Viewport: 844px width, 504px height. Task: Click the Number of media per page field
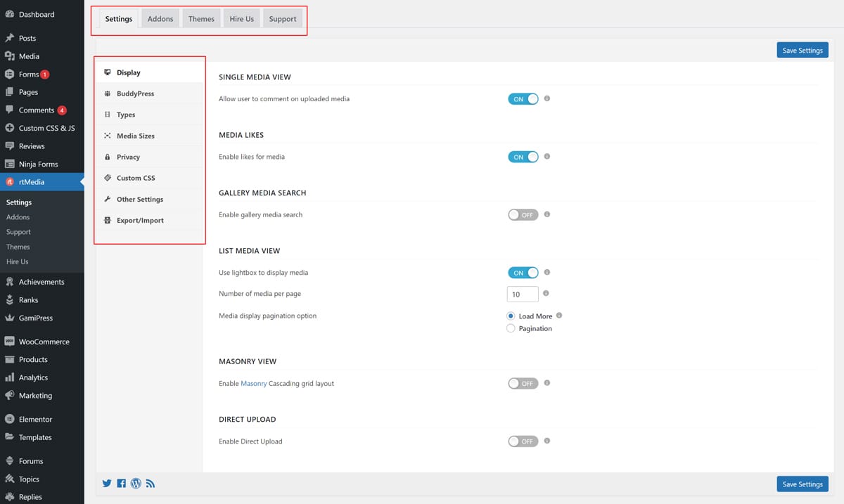tap(523, 295)
